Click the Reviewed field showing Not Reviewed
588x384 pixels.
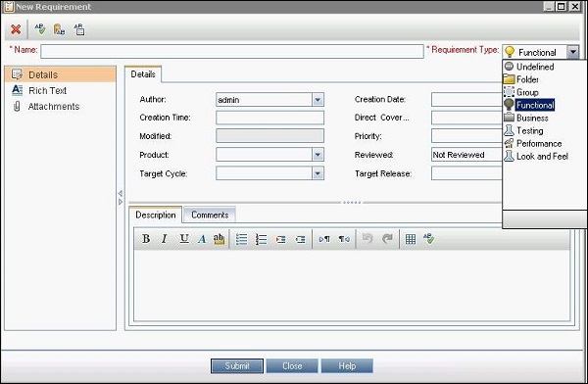coord(466,155)
